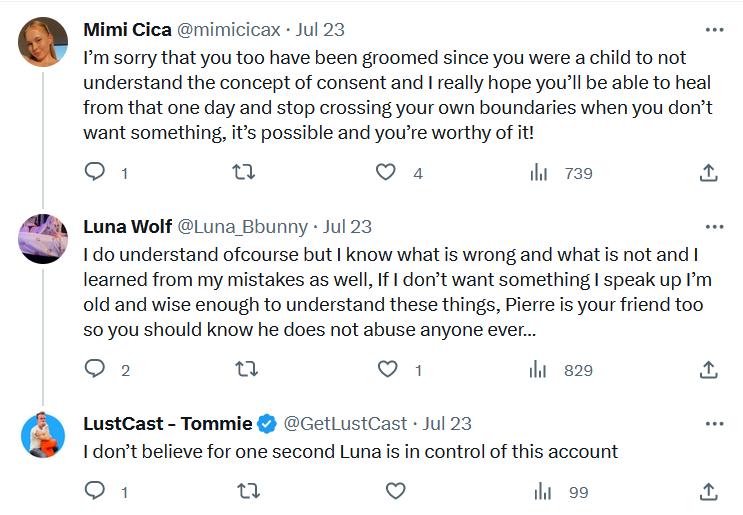Retweet Mimi Cica's tweet
Image resolution: width=743 pixels, height=515 pixels.
point(244,173)
